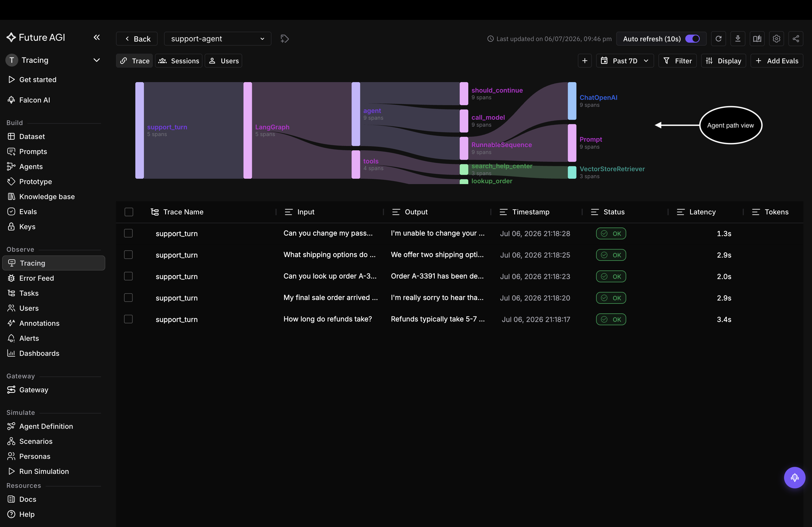
Task: Collapse the sidebar with double-chevron icon
Action: (x=97, y=38)
